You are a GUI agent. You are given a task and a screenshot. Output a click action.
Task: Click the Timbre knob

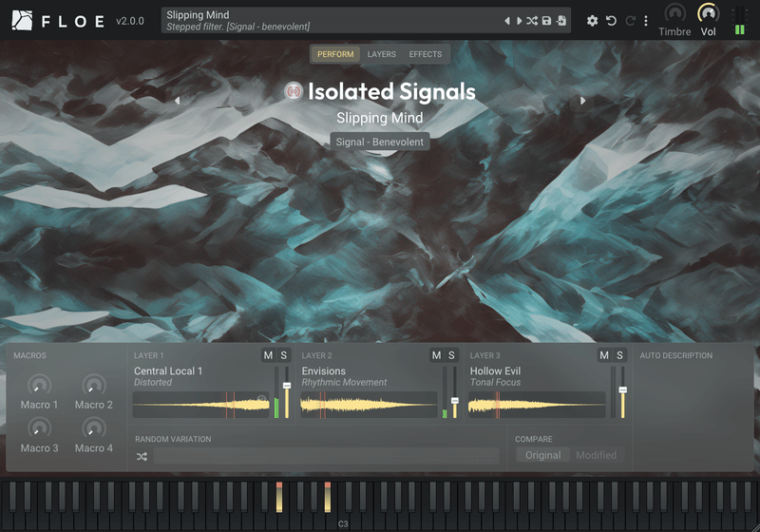point(674,13)
